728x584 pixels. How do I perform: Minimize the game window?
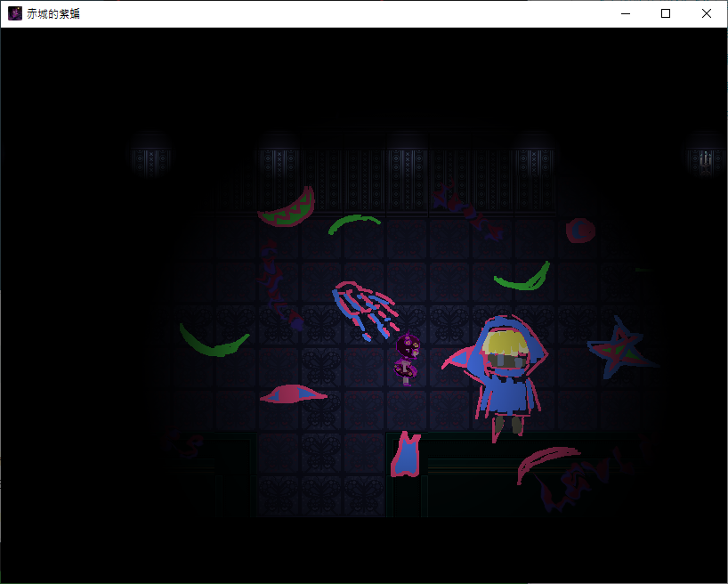626,14
